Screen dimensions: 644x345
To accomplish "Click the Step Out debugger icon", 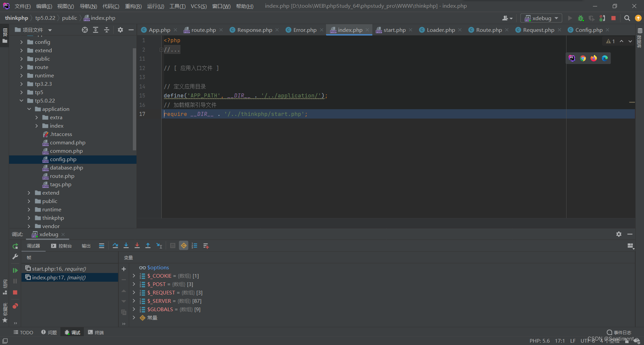I will pos(148,246).
